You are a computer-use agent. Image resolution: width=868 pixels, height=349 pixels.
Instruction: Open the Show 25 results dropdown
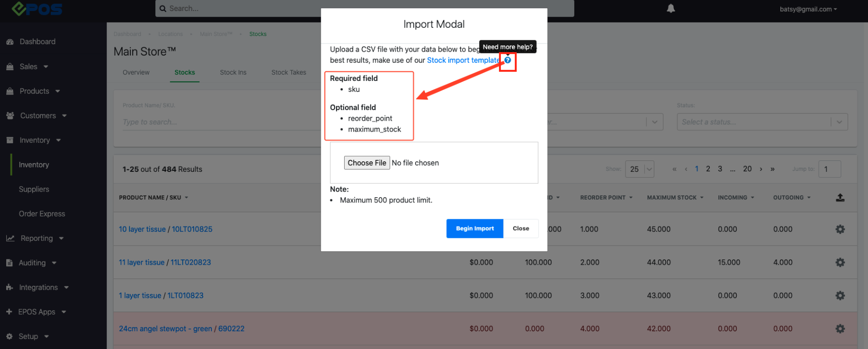click(639, 169)
